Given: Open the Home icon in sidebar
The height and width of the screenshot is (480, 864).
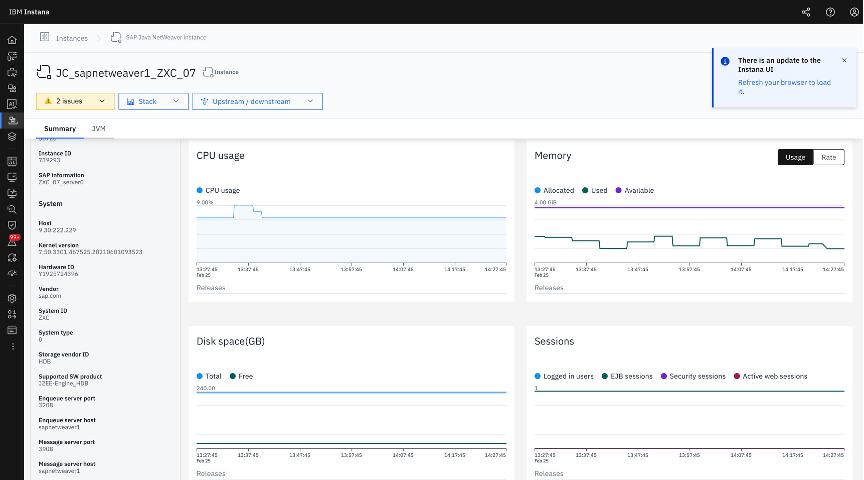Looking at the screenshot, I should pyautogui.click(x=12, y=40).
